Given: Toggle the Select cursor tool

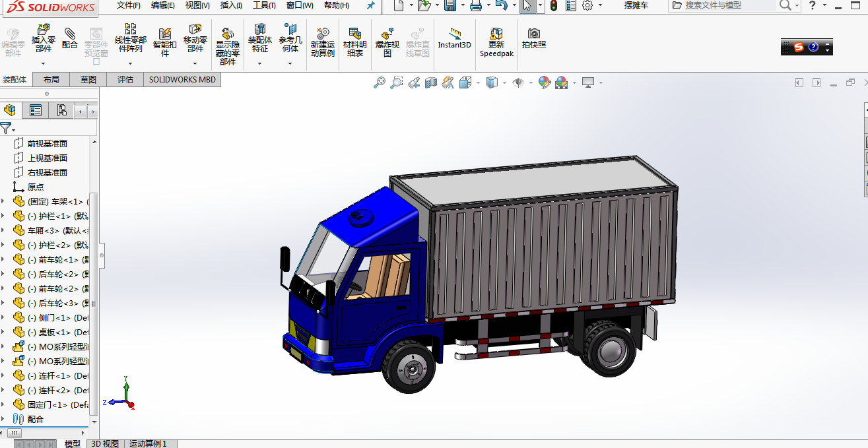Looking at the screenshot, I should tap(527, 5).
